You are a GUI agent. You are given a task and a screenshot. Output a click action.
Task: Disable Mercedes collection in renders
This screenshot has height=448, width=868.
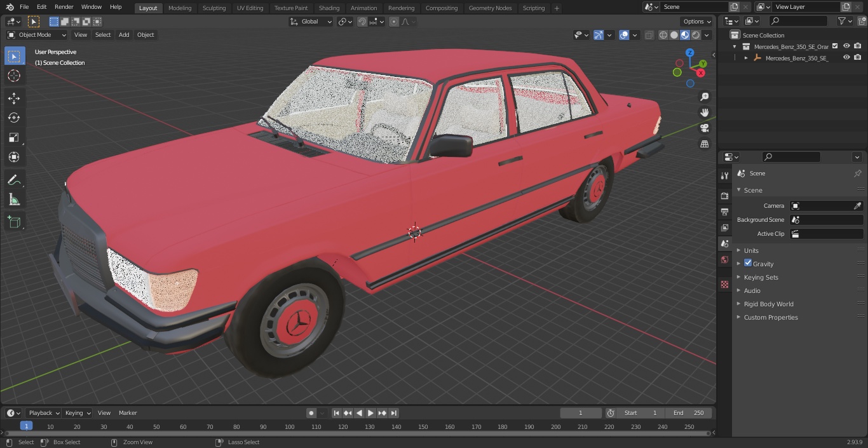point(858,46)
